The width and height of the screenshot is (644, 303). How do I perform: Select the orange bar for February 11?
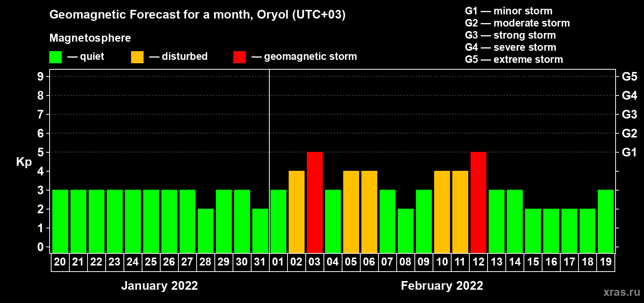point(460,212)
